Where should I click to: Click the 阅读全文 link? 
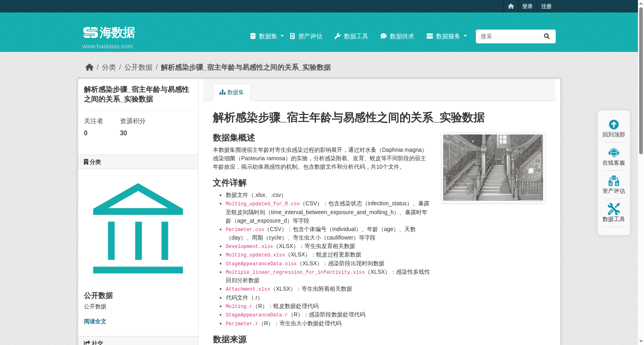(x=95, y=321)
